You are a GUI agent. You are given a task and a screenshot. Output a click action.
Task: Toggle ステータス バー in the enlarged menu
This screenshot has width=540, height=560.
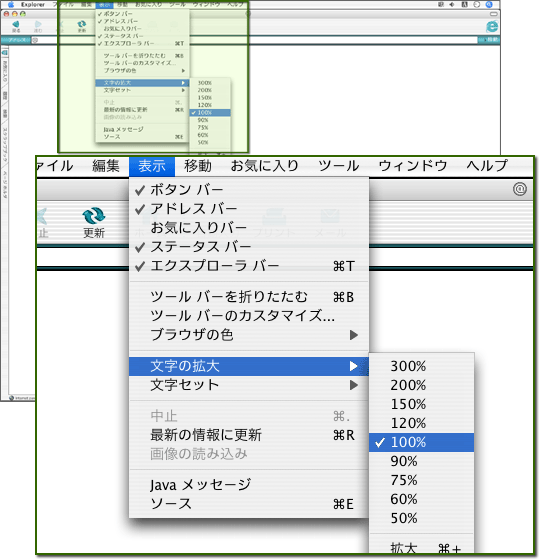pos(249,246)
